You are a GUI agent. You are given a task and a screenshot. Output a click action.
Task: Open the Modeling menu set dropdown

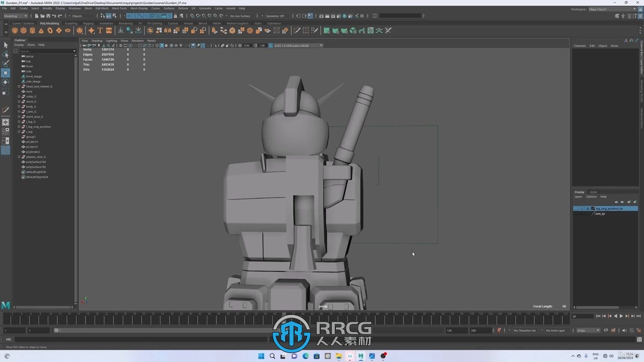[x=16, y=16]
